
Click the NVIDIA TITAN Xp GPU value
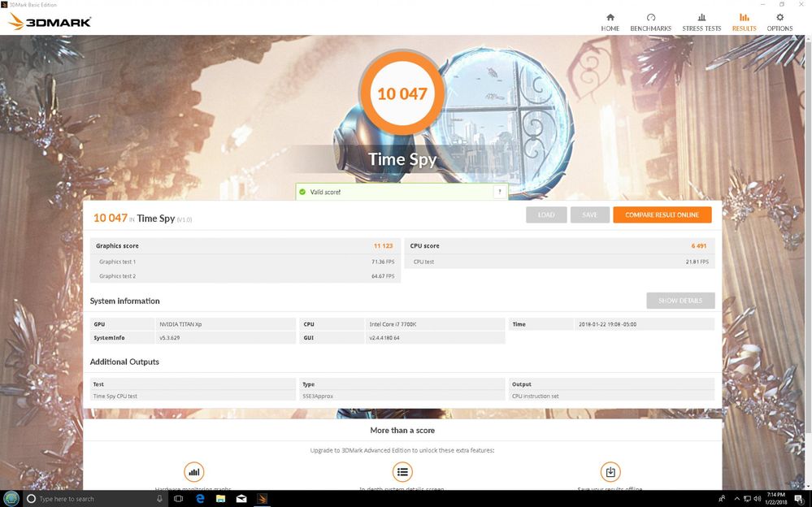click(180, 324)
